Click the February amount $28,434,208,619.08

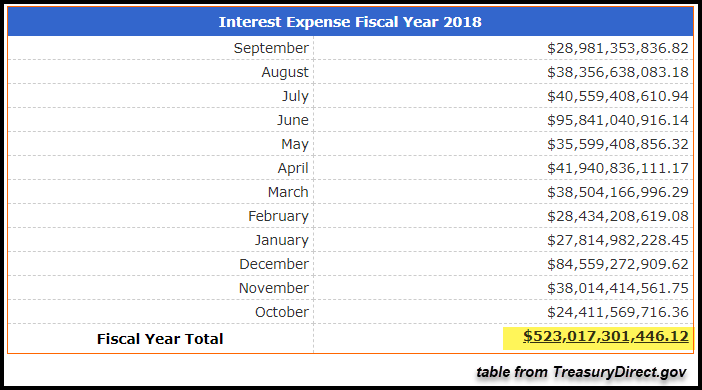pos(617,216)
